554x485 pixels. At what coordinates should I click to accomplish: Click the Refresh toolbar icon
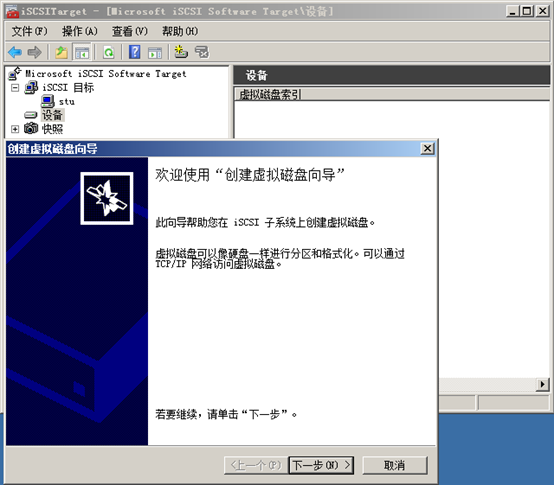point(108,52)
